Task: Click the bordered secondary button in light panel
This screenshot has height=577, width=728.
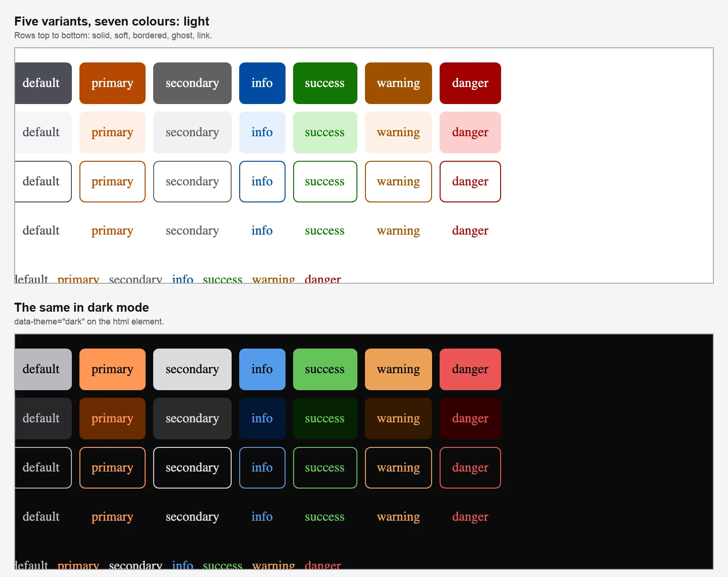Action: coord(192,182)
